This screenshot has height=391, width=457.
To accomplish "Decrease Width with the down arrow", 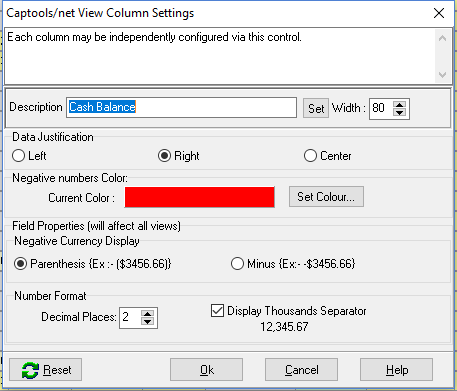I will 399,112.
